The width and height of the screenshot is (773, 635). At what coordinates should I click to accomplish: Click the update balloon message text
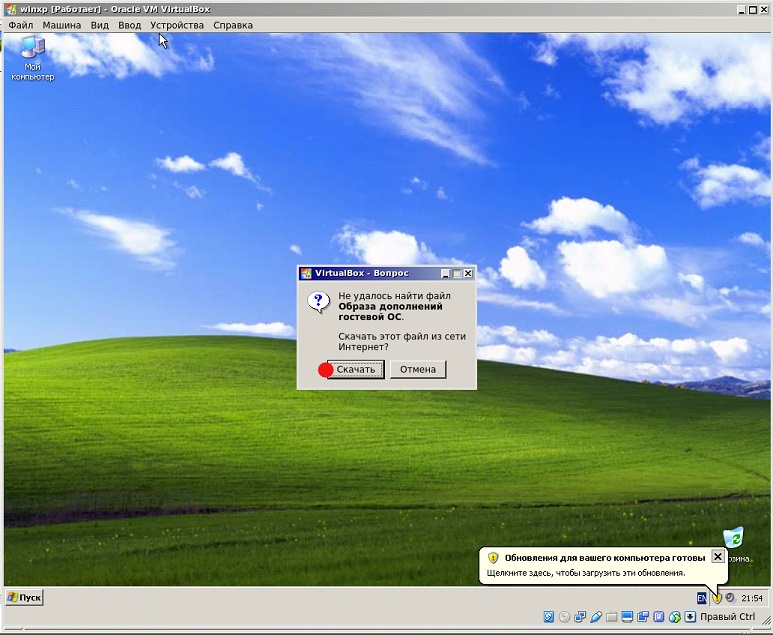click(586, 574)
